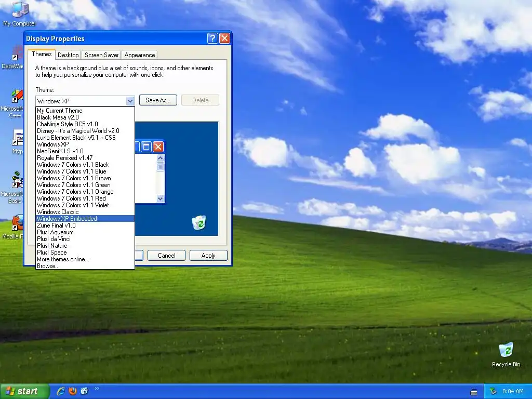This screenshot has width=532, height=399.
Task: Click the on-screen keyboard tray icon
Action: coord(474,392)
